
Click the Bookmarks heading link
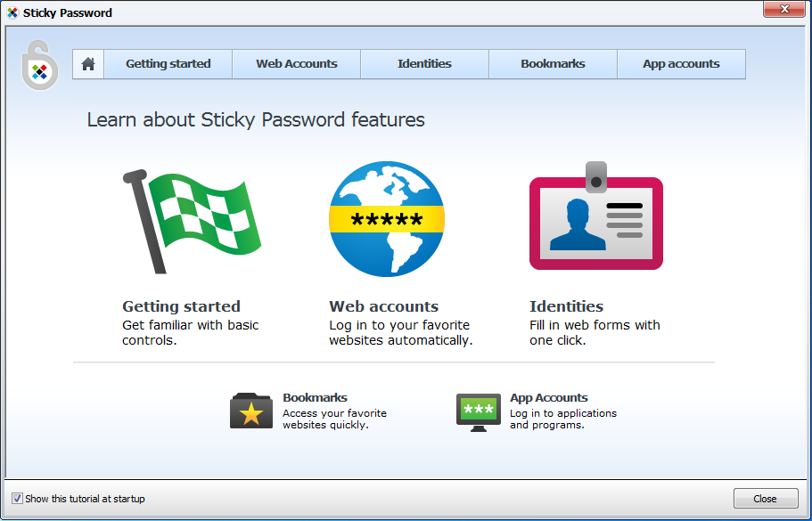tap(315, 397)
